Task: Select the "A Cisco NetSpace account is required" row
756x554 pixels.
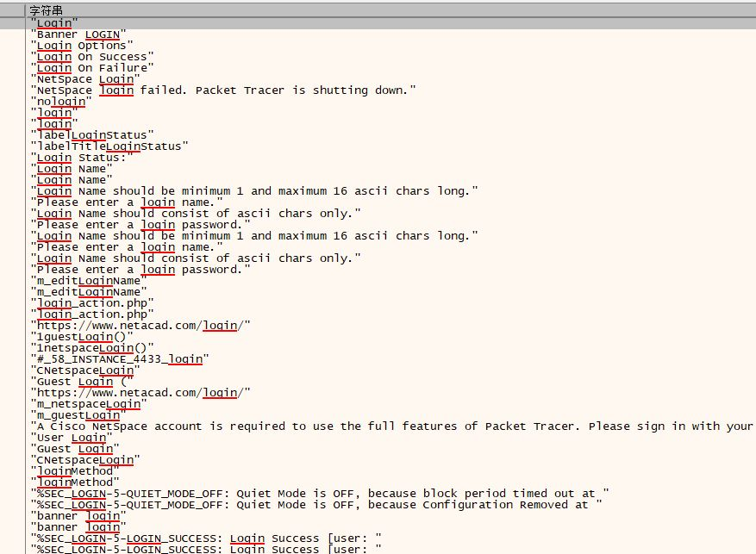Action: click(x=392, y=426)
